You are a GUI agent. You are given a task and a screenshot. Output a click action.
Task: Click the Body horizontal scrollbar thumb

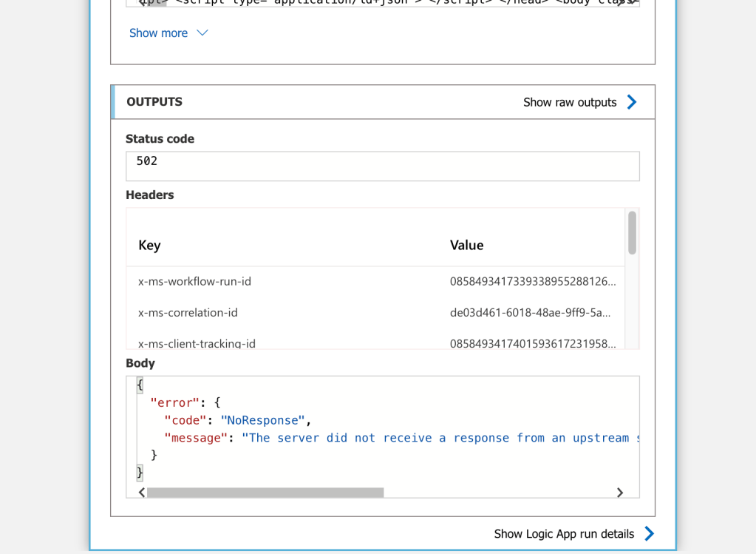(x=265, y=492)
